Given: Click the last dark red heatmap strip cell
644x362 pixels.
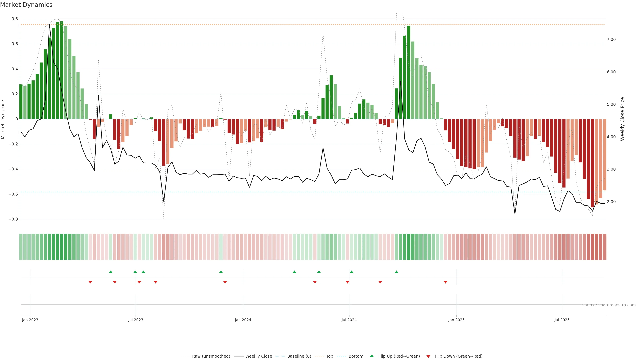Looking at the screenshot, I should pos(604,247).
